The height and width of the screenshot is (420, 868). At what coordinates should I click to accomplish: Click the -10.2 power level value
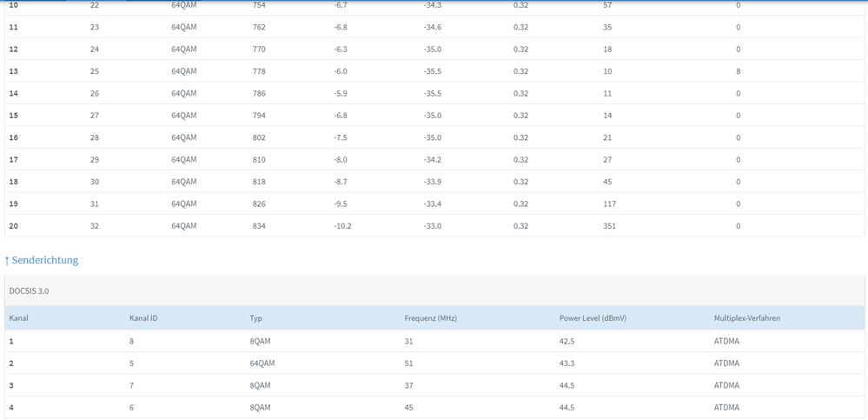tap(343, 226)
